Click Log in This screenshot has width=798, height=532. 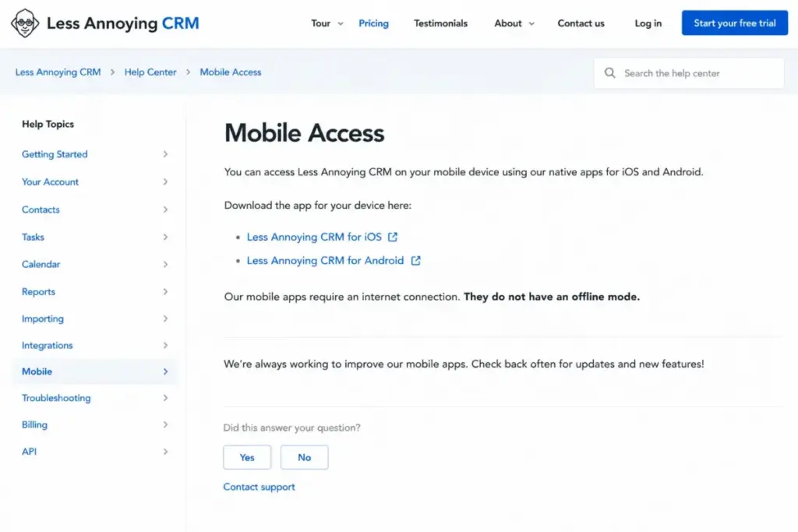coord(648,23)
